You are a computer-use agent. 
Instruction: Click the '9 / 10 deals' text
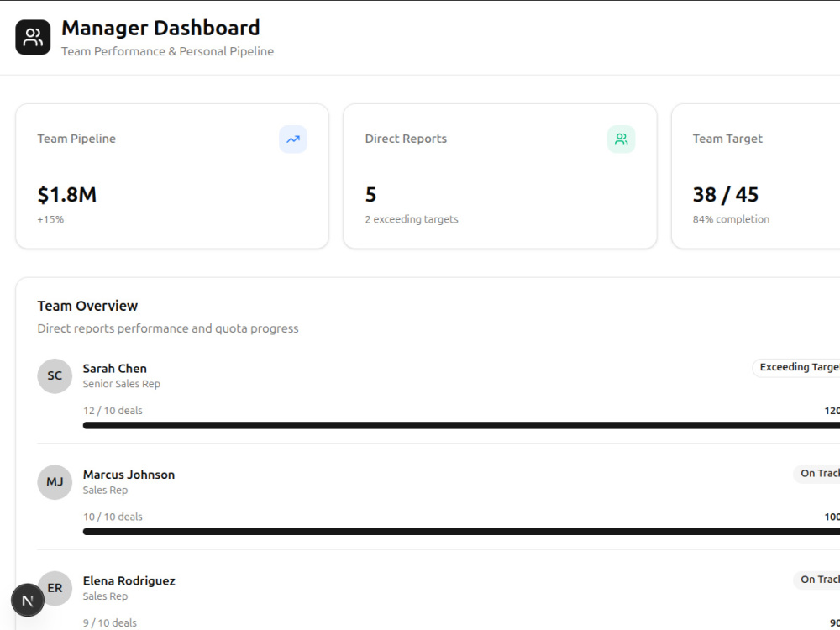[110, 623]
